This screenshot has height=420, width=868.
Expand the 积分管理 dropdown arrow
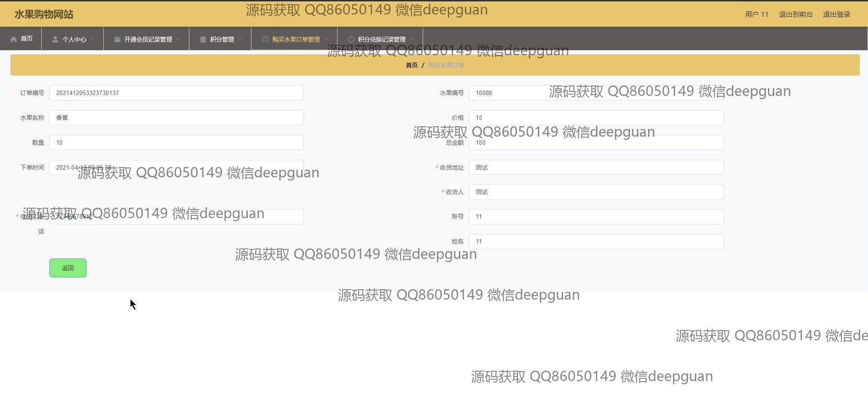point(240,39)
